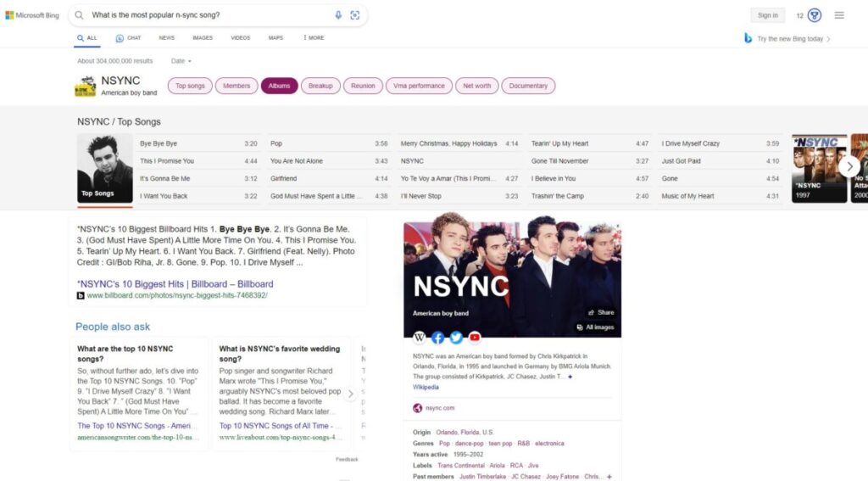Screen dimensions: 868x481
Task: Select the Members filter chip
Action: (236, 86)
